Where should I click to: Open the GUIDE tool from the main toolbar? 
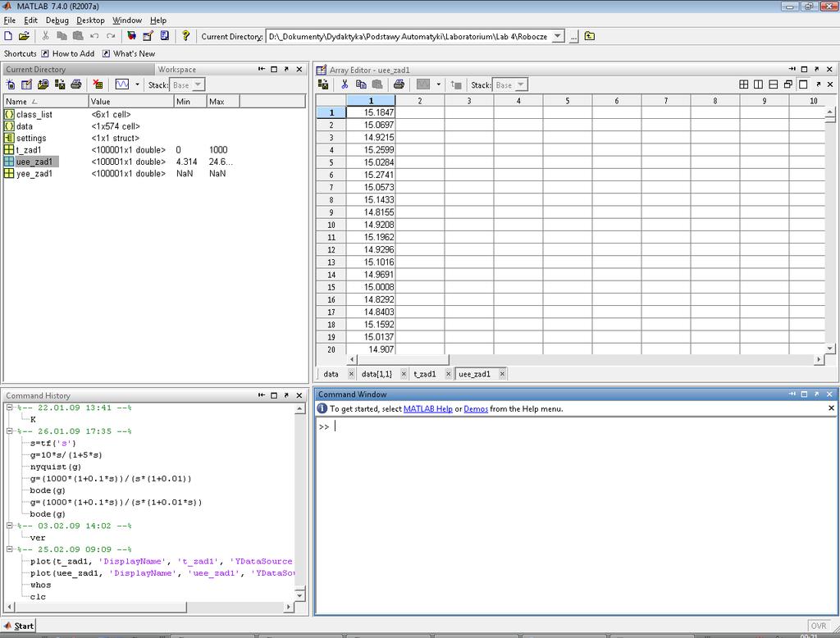pyautogui.click(x=148, y=36)
